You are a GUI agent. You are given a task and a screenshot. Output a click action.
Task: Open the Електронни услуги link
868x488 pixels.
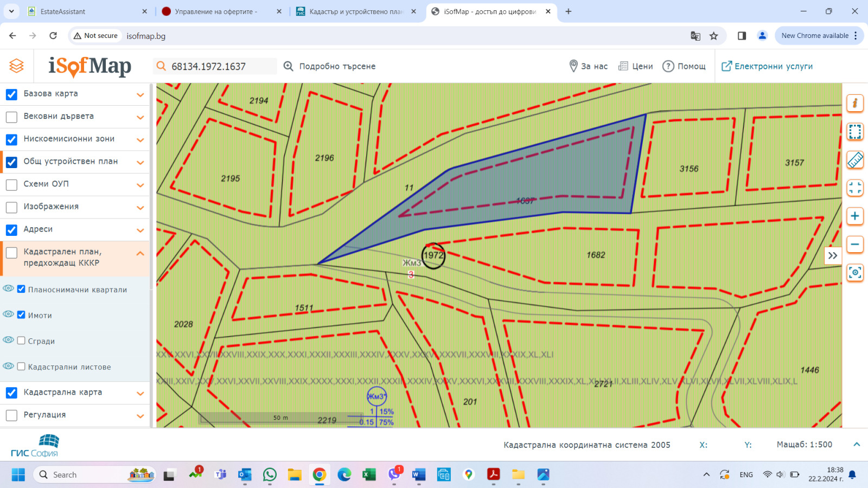click(x=767, y=66)
